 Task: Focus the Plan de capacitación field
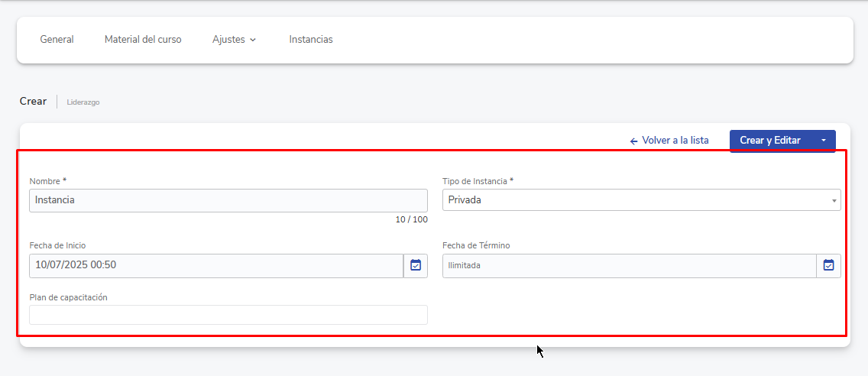tap(228, 315)
